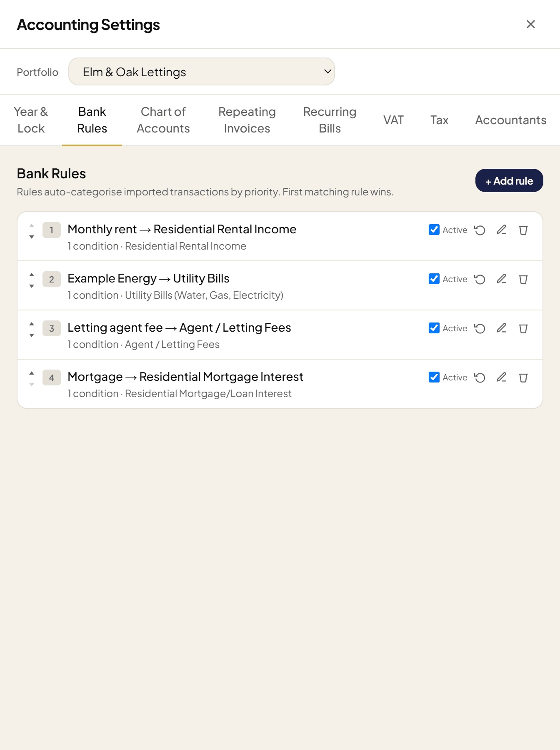Toggle Active checkbox for Example Energy
The image size is (560, 750).
click(434, 279)
